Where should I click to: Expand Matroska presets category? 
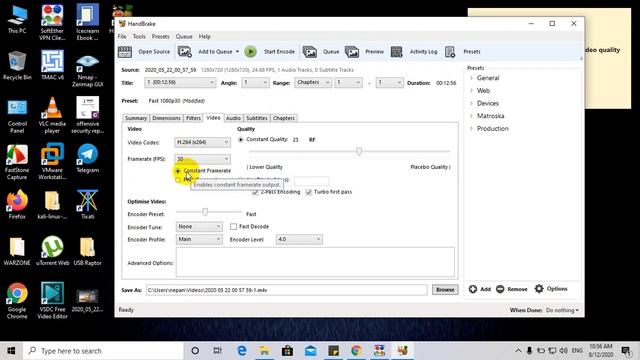471,116
